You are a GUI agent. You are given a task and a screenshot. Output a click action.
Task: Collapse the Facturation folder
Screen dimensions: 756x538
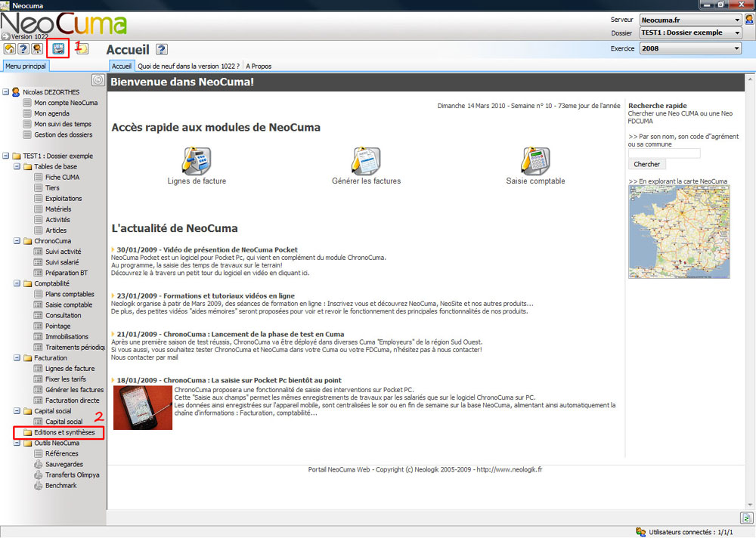[x=17, y=357]
